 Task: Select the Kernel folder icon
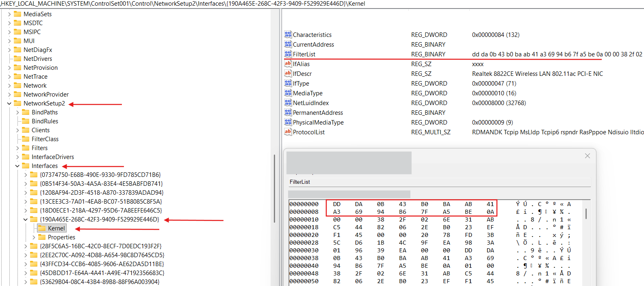coord(42,228)
